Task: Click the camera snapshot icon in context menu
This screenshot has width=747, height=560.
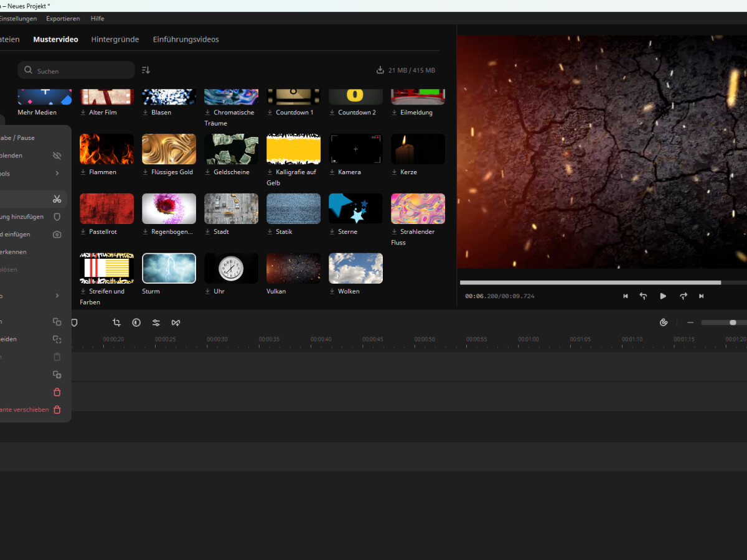Action: 57,235
